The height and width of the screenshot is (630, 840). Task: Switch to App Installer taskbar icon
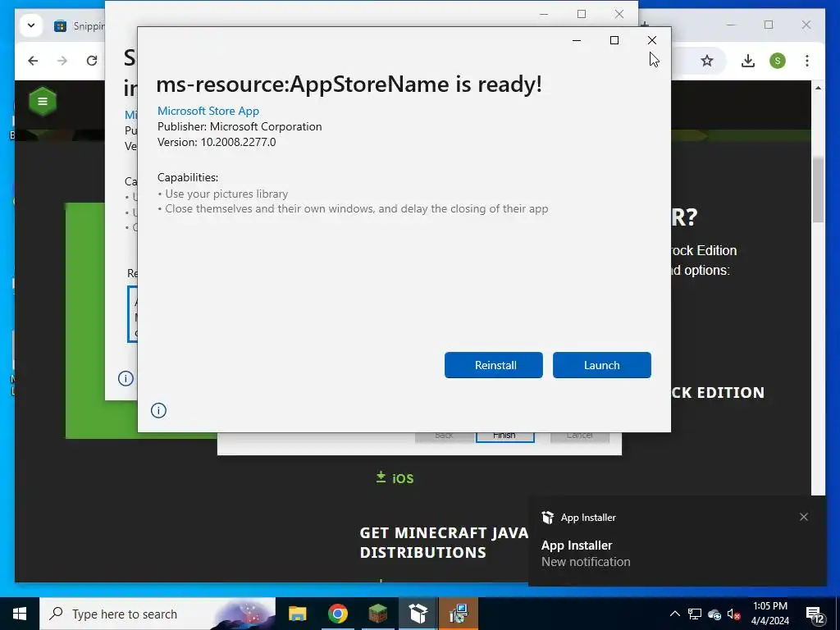click(418, 614)
